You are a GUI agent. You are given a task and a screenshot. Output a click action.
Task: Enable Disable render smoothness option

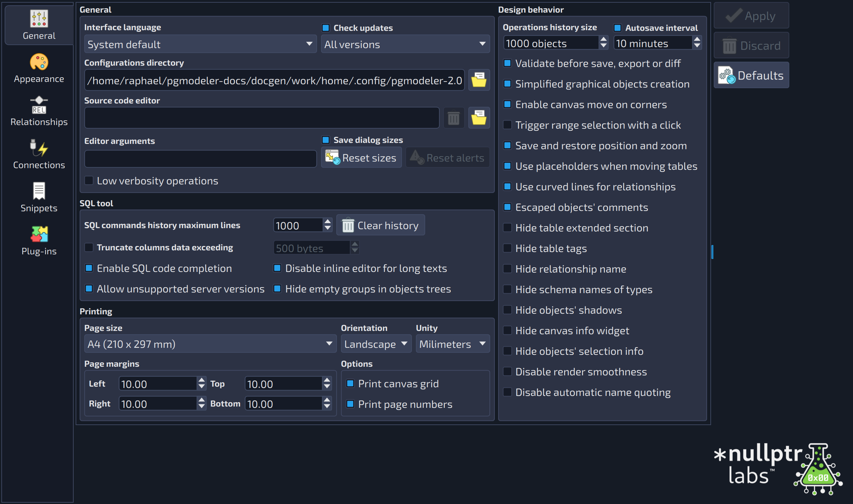coord(507,371)
